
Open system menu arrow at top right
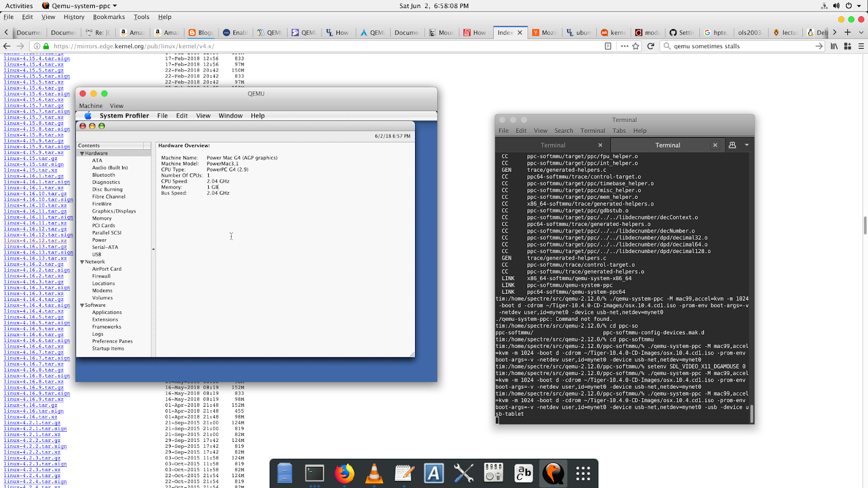(x=859, y=6)
